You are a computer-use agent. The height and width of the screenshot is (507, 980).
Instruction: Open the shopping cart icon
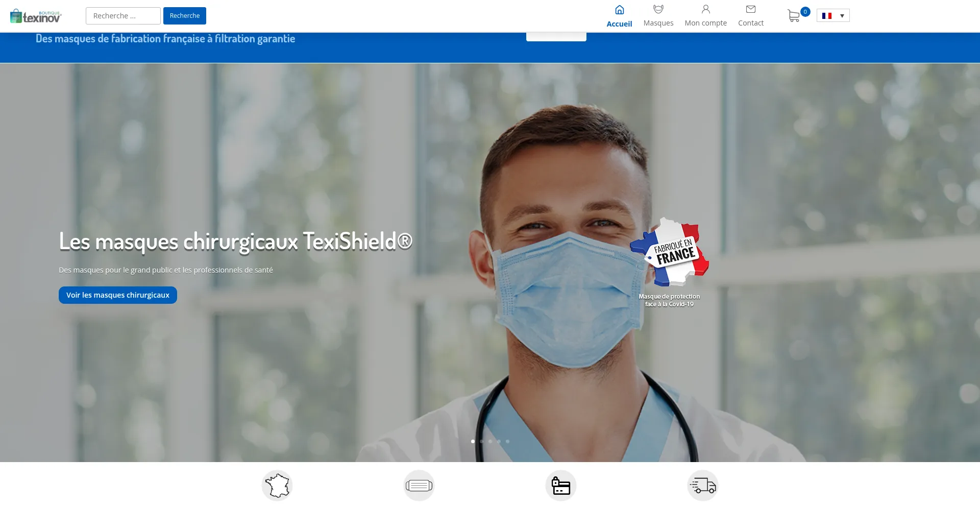coord(793,16)
